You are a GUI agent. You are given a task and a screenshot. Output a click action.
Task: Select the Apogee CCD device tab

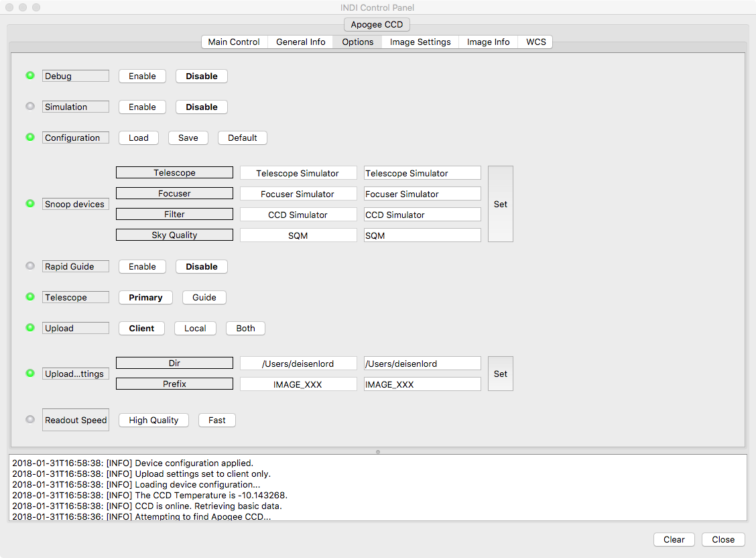pyautogui.click(x=377, y=25)
